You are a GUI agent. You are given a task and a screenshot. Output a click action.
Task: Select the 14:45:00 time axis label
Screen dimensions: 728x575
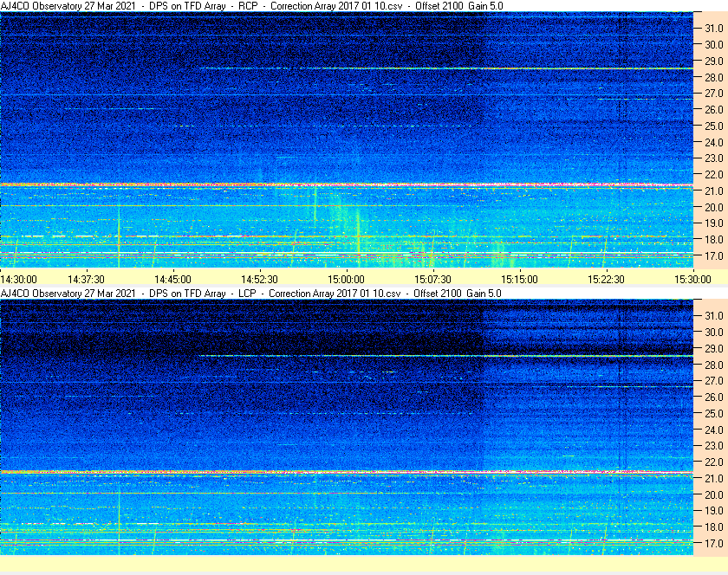(x=172, y=280)
